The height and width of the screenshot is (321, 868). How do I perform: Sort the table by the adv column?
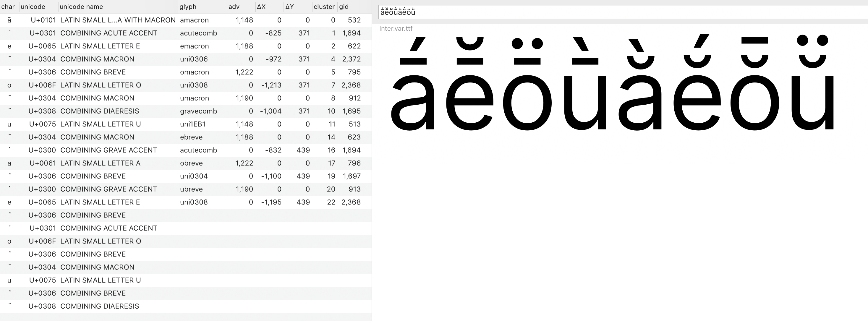point(234,7)
